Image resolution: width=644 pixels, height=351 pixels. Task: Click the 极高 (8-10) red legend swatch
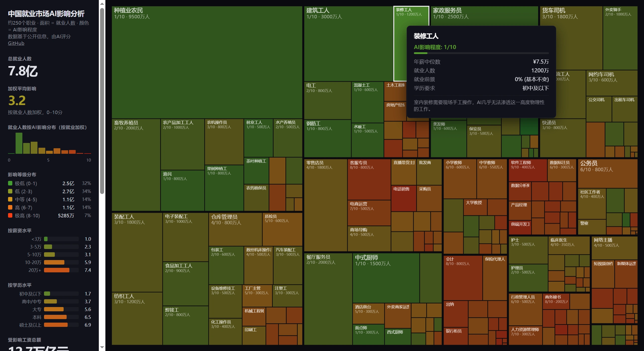(x=10, y=215)
